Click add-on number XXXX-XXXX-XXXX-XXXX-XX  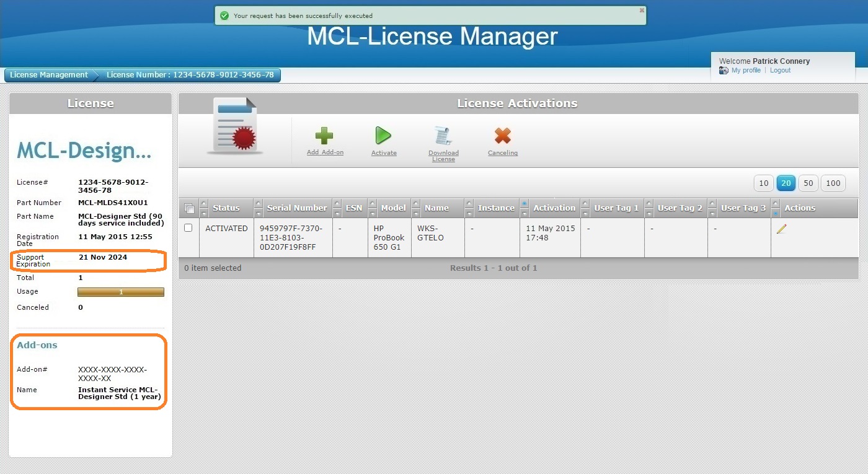[x=113, y=374]
